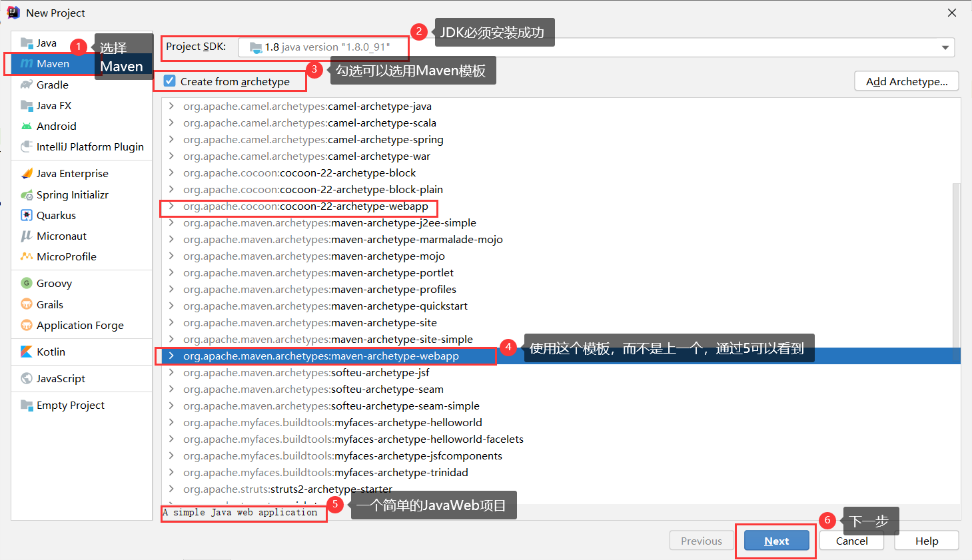This screenshot has height=560, width=972.
Task: Select Gradle project type label
Action: tap(53, 85)
